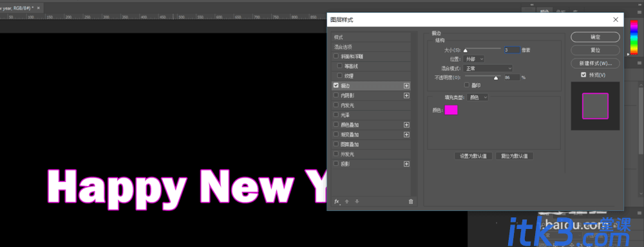Open the 填充类型 dropdown showing 颜色
This screenshot has height=247, width=644.
478,97
